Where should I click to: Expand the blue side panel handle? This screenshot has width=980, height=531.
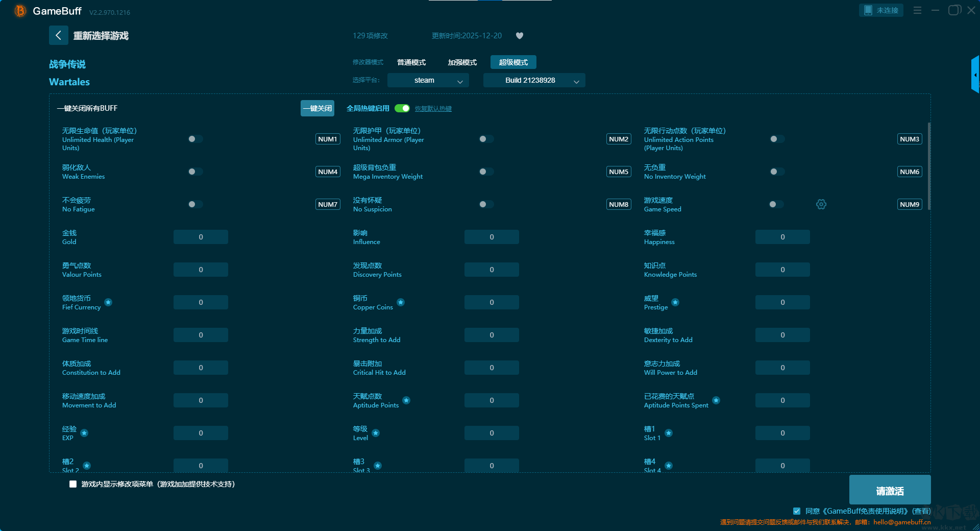coord(975,75)
